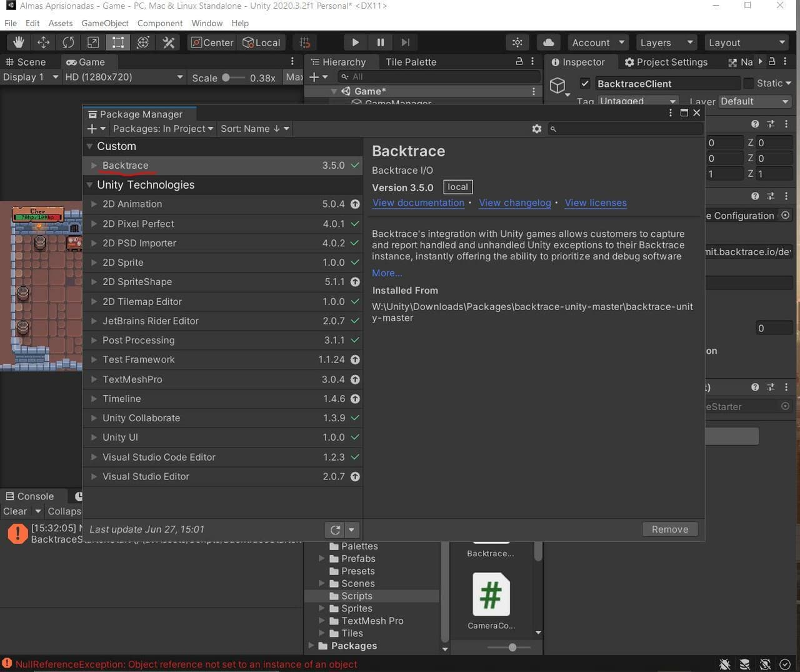Select the Hand tool in toolbar
This screenshot has height=672, width=800.
[x=19, y=43]
